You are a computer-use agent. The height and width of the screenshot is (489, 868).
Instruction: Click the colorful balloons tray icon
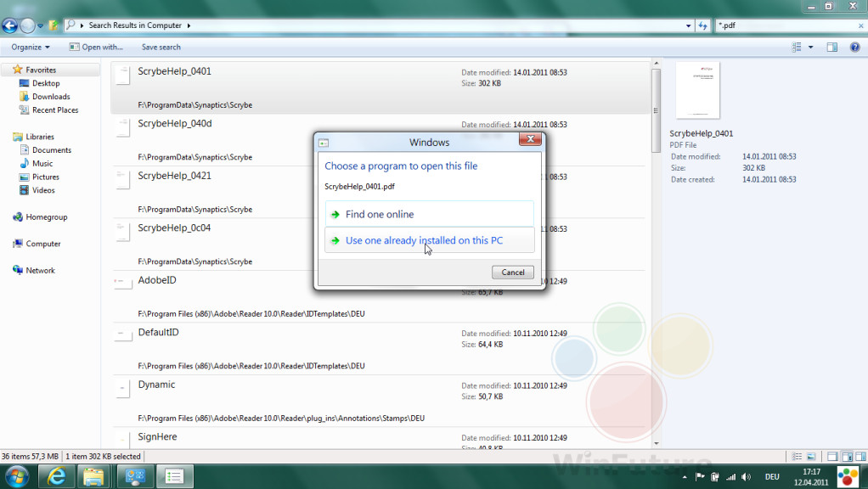pyautogui.click(x=848, y=477)
